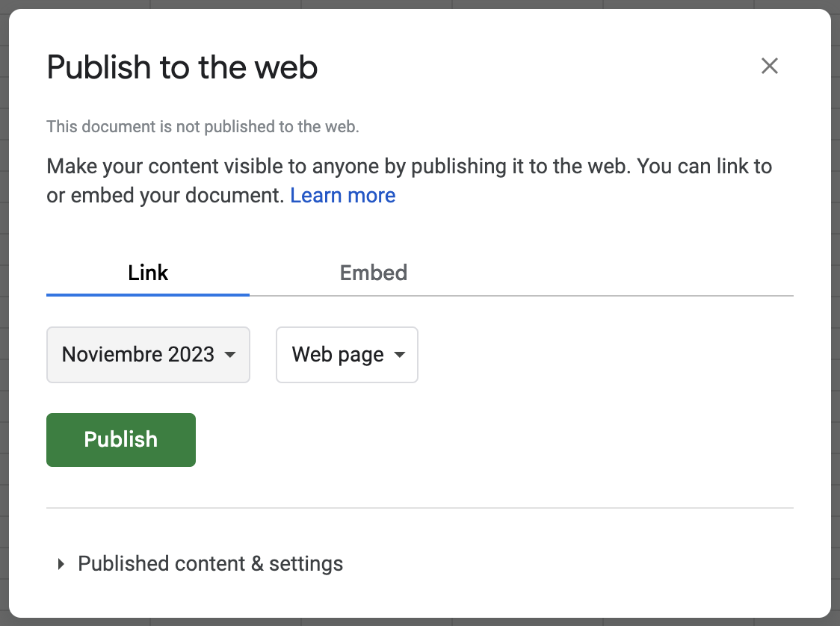Open the Web page format dropdown
The width and height of the screenshot is (840, 626).
pos(338,354)
